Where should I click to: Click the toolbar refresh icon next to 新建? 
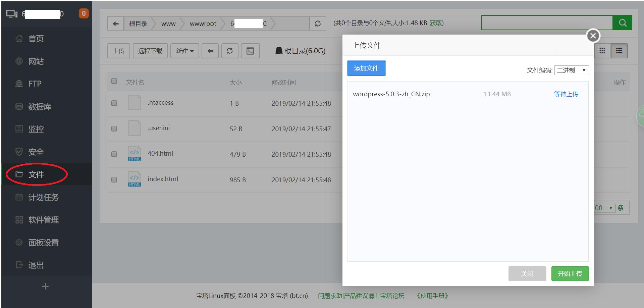pos(230,51)
